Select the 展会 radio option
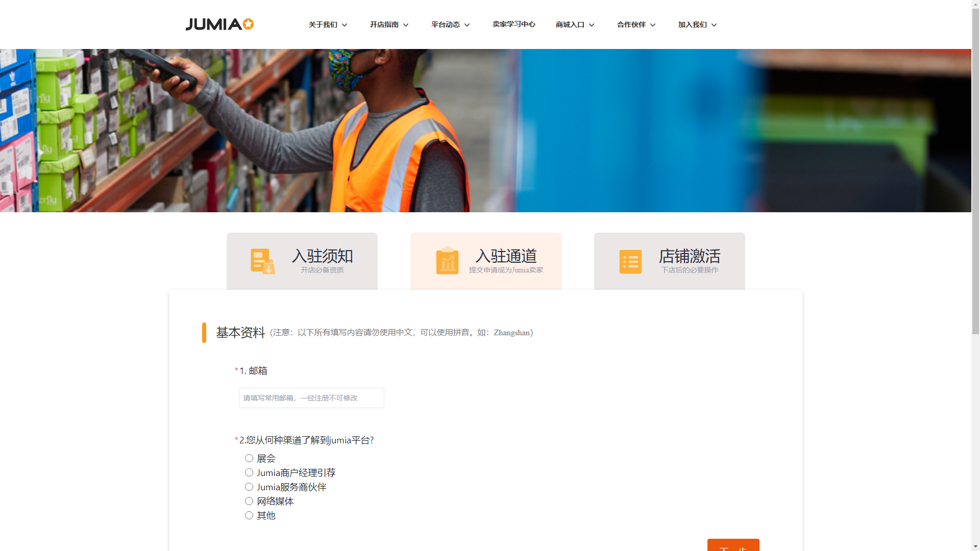This screenshot has width=980, height=551. tap(249, 458)
